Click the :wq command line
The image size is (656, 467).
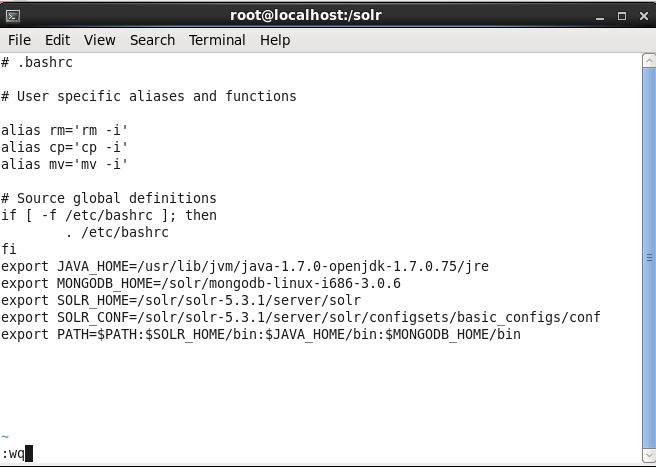coord(17,454)
